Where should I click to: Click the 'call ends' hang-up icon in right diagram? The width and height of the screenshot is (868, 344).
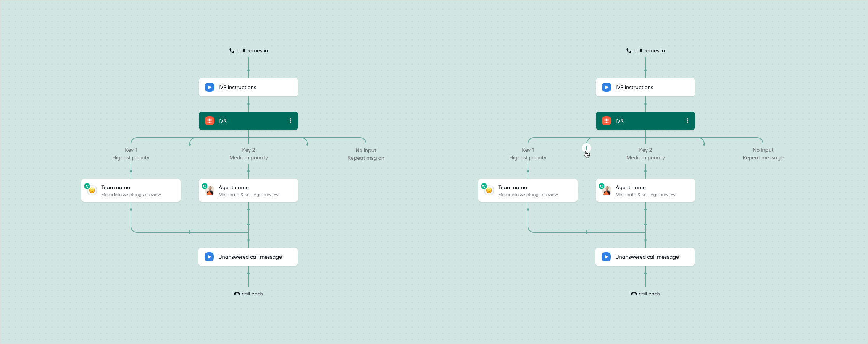pyautogui.click(x=634, y=294)
